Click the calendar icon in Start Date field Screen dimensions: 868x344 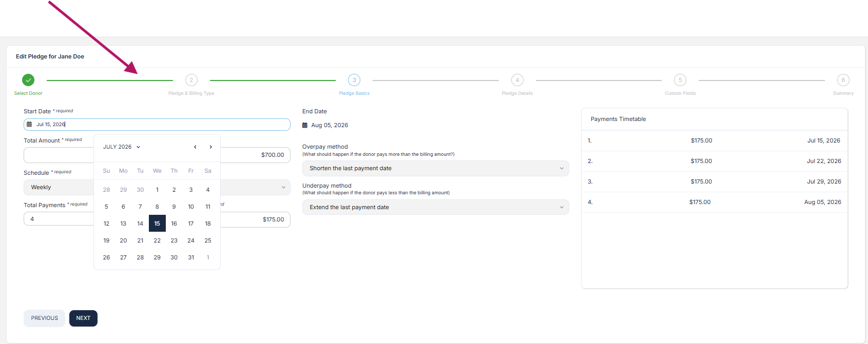coord(29,124)
